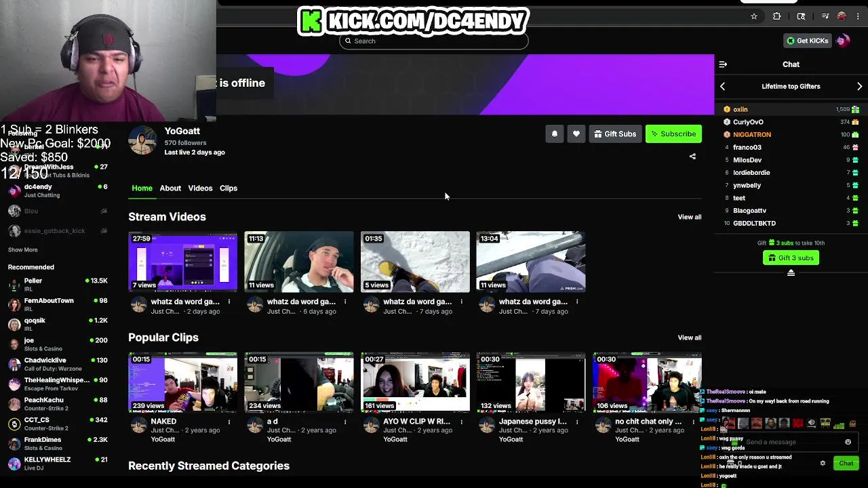
Task: Play the 11:13 stream video thumbnail
Action: 299,262
